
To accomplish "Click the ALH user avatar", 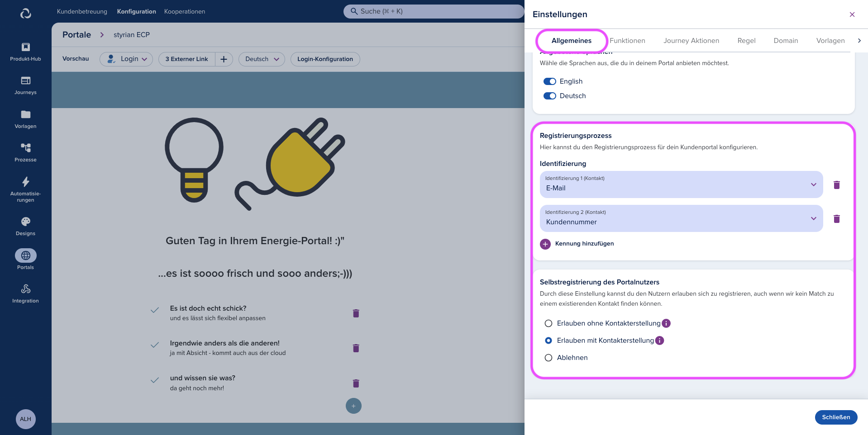I will click(x=26, y=419).
